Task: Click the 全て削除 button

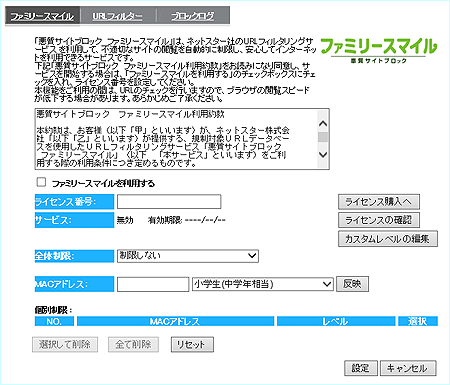Action: pyautogui.click(x=133, y=344)
